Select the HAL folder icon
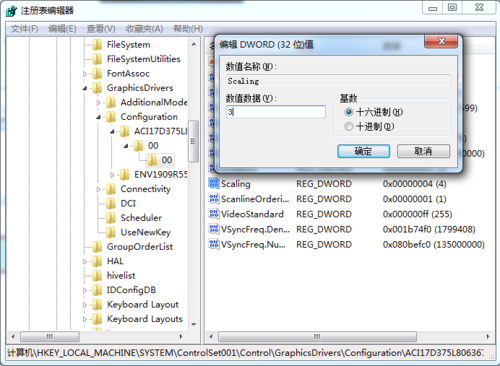 [x=97, y=261]
